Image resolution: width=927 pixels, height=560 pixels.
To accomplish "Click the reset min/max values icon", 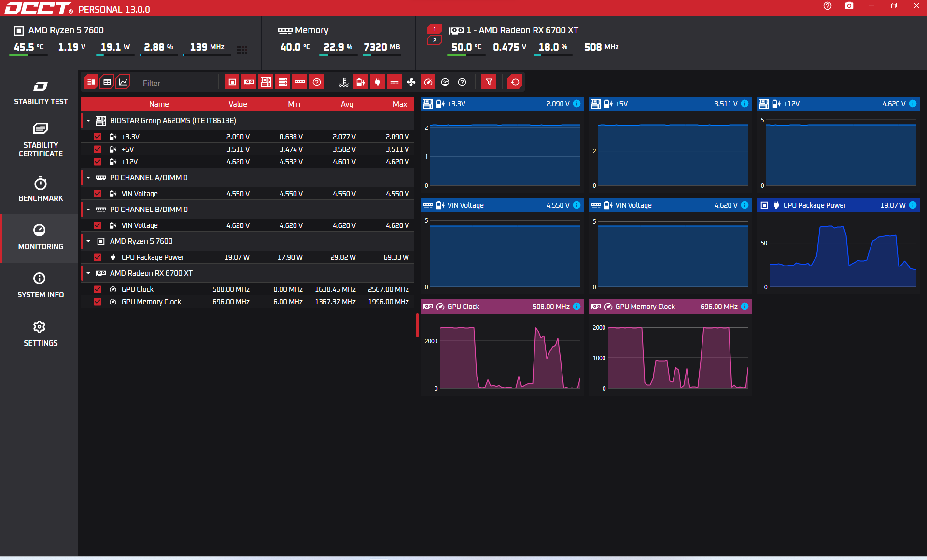I will pos(515,82).
